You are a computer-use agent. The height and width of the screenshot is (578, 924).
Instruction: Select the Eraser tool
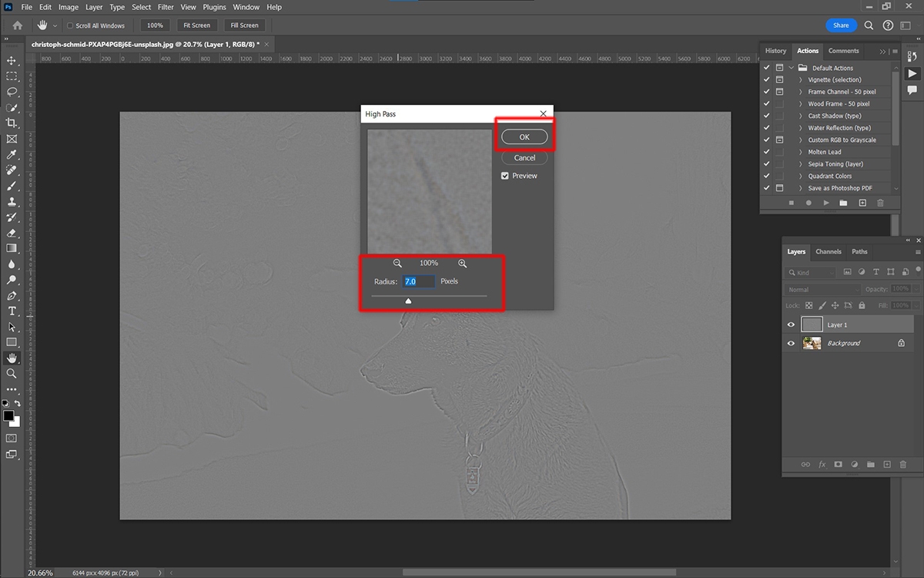pyautogui.click(x=12, y=233)
